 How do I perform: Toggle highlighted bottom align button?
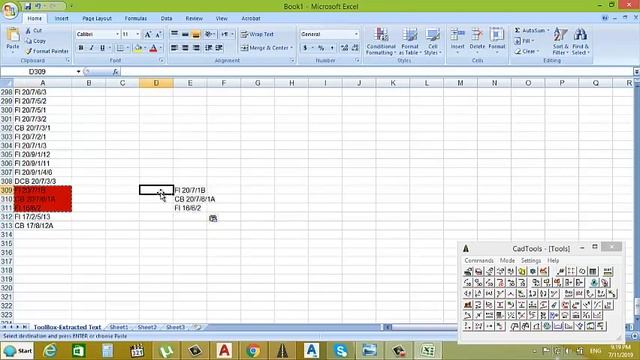pyautogui.click(x=196, y=34)
